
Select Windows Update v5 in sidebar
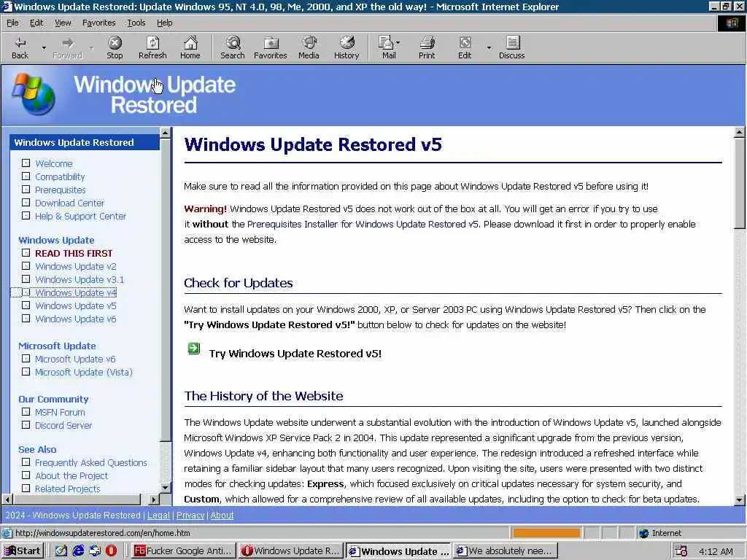pos(76,306)
